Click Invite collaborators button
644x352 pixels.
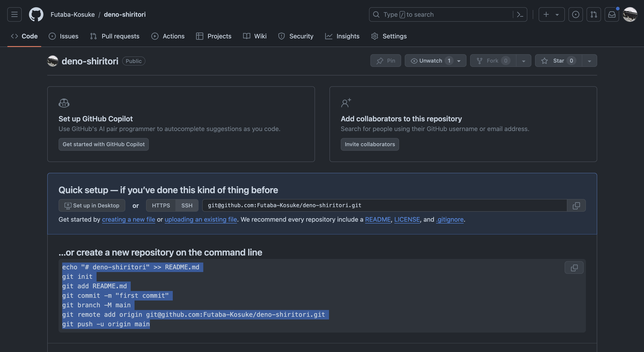point(369,144)
